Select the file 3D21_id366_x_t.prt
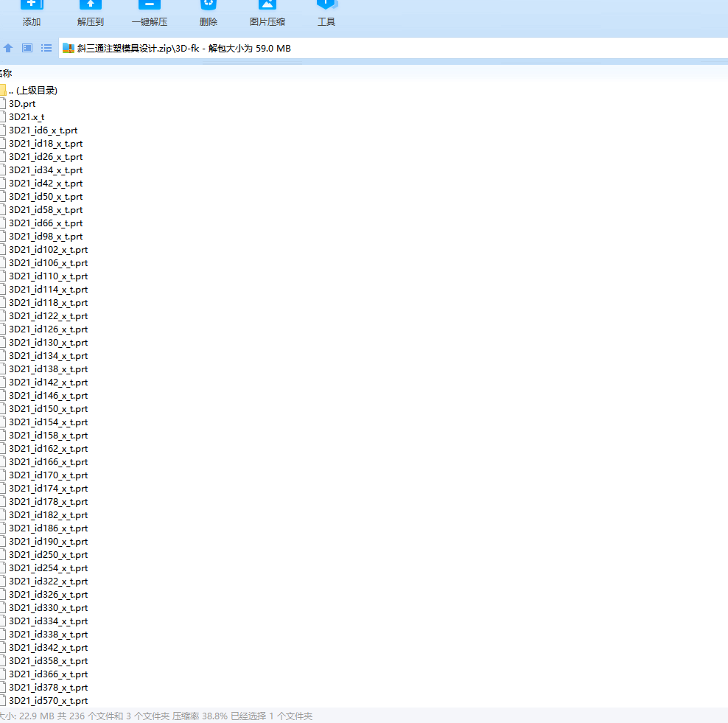This screenshot has width=728, height=723. point(49,674)
